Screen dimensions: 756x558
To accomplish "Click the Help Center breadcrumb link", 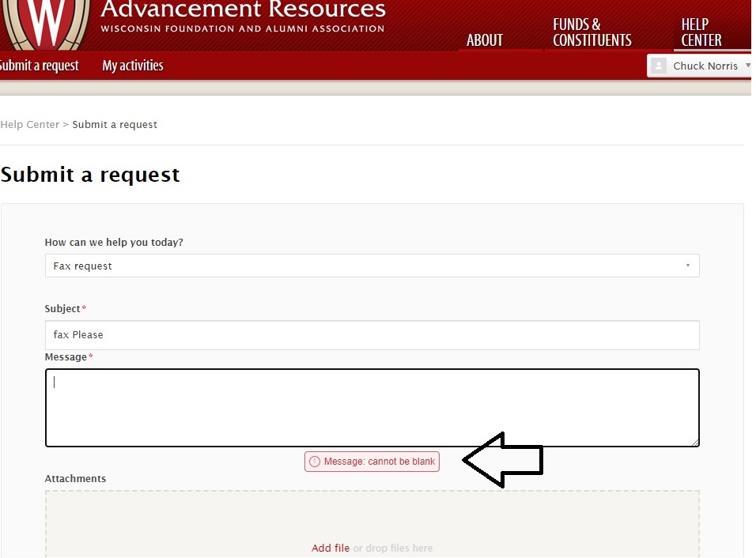I will (30, 125).
